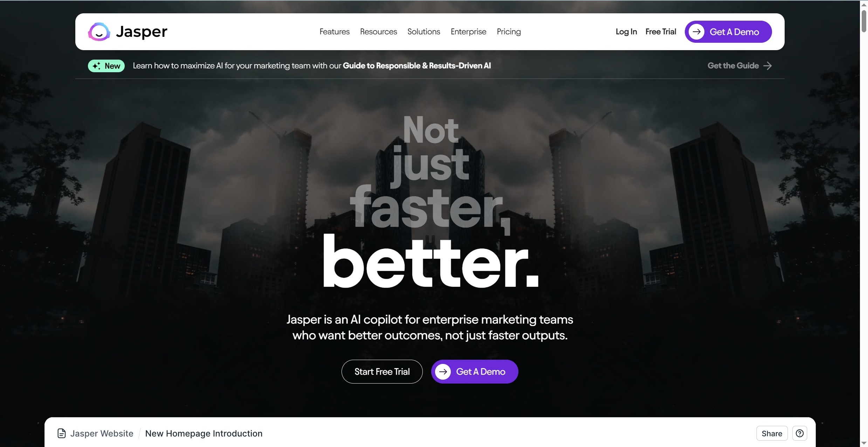Click the arrow next to Get the Guide

768,66
